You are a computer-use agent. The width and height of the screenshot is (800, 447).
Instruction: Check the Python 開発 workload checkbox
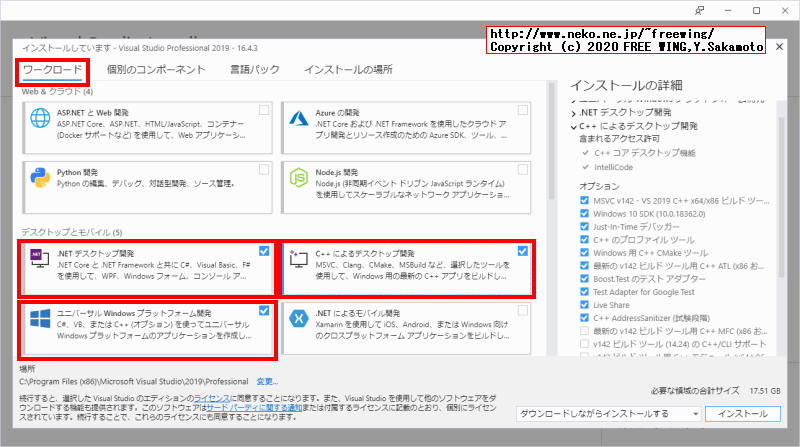point(264,170)
